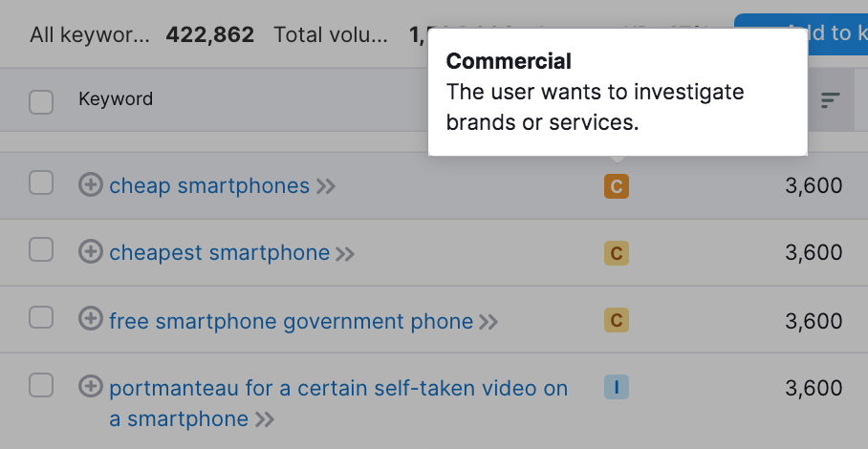Open the cheap smartphones keyword link

point(209,185)
